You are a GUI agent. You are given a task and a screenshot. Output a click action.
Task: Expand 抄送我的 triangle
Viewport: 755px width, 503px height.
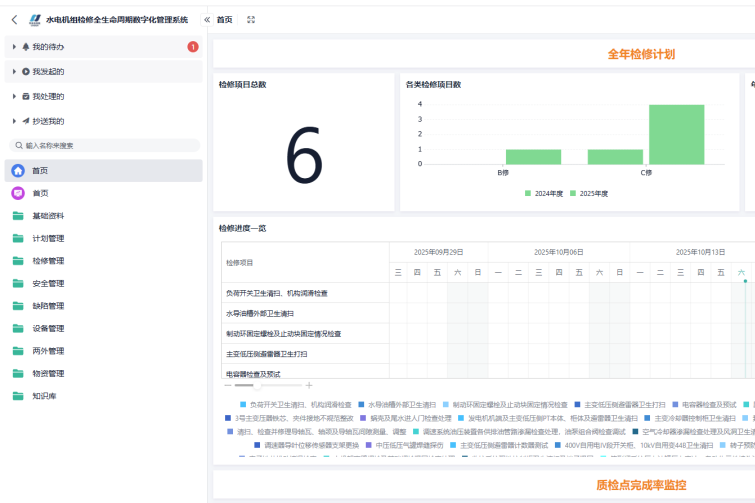(x=14, y=121)
